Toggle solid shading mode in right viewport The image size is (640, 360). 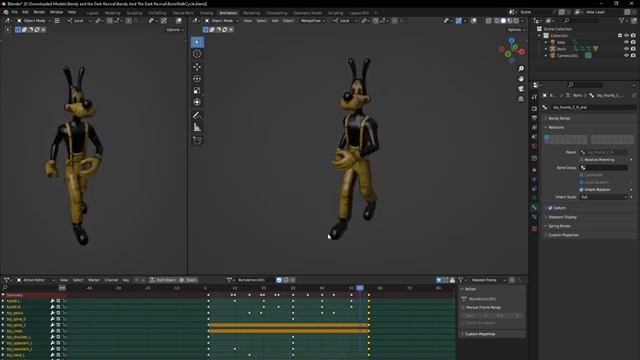[503, 21]
